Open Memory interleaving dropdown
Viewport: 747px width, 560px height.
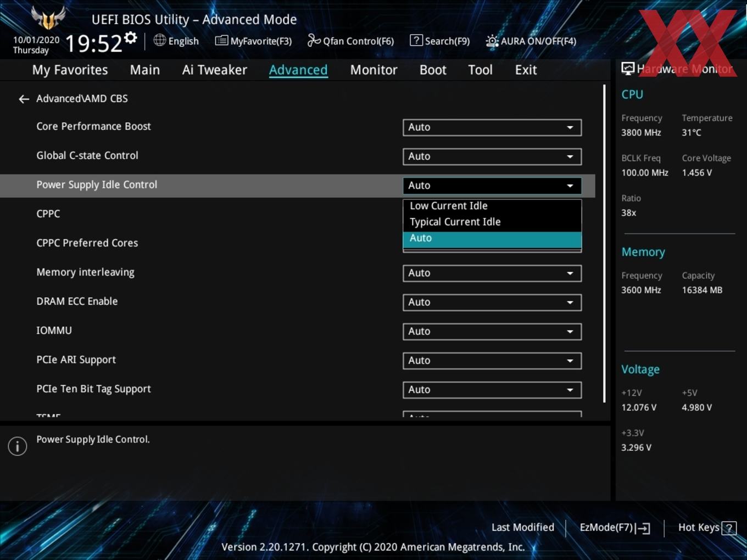click(x=492, y=273)
